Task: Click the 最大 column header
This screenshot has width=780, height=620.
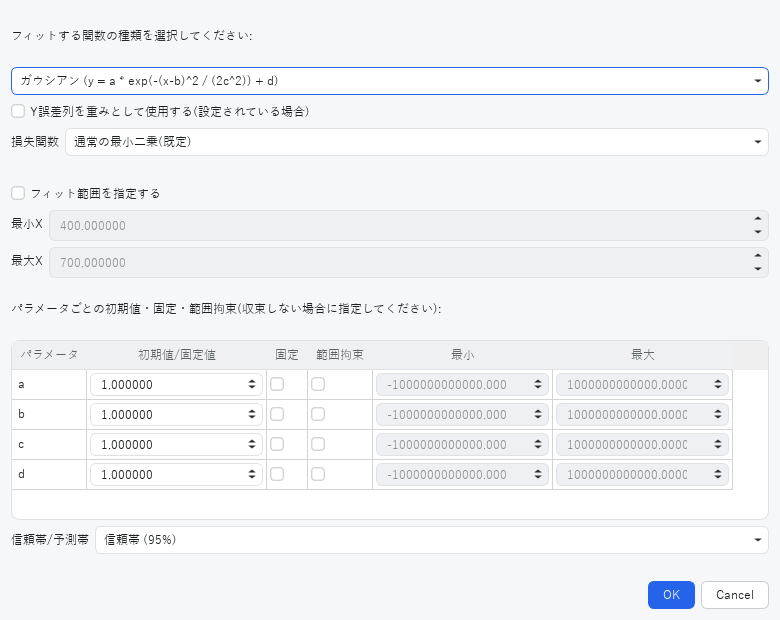Action: pos(642,355)
